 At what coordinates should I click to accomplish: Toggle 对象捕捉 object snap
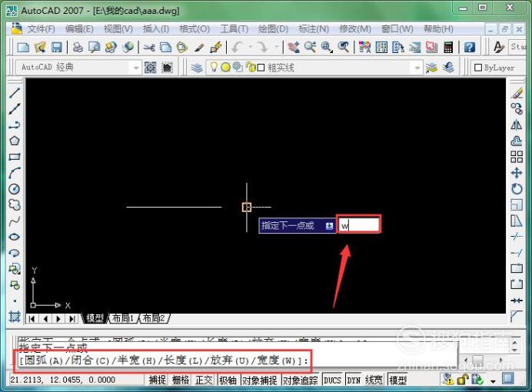260,380
